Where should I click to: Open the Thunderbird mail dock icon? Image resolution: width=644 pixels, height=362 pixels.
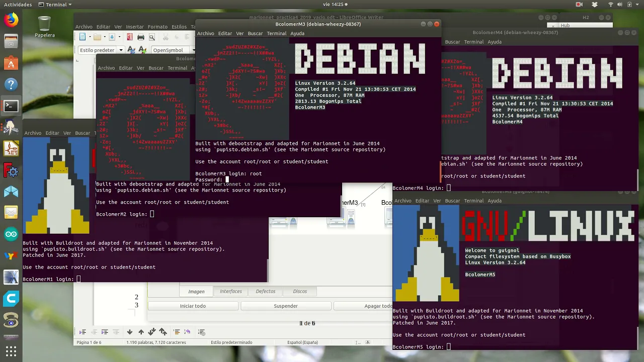tap(11, 213)
